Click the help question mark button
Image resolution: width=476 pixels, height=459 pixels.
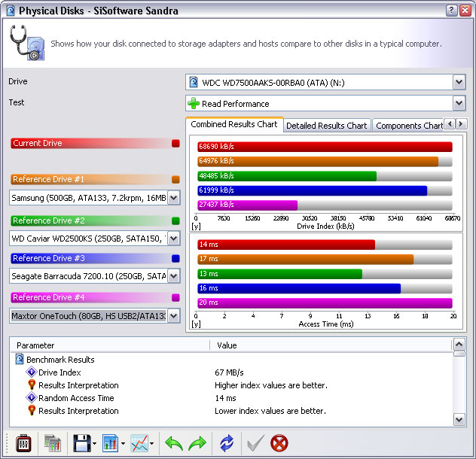(451, 11)
